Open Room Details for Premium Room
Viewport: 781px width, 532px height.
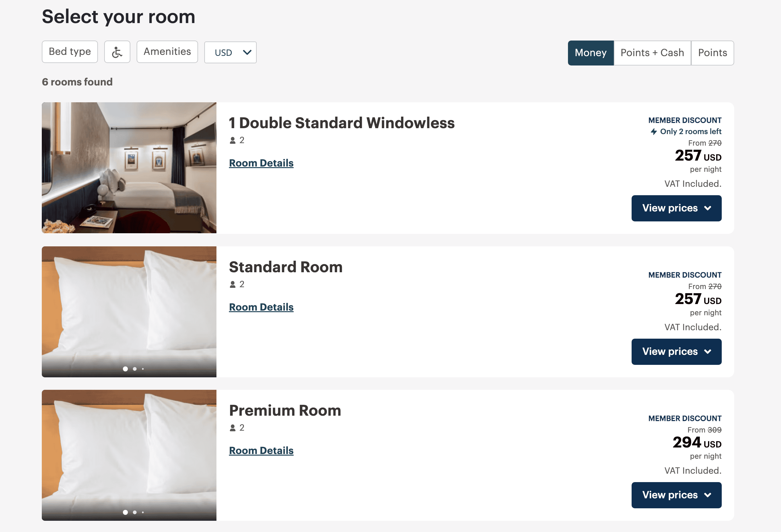pyautogui.click(x=261, y=451)
